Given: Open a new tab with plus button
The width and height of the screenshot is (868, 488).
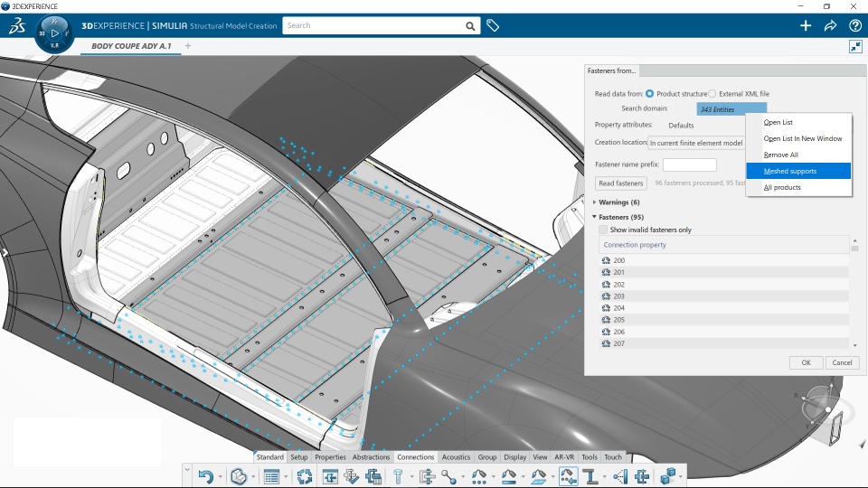Looking at the screenshot, I should [188, 46].
